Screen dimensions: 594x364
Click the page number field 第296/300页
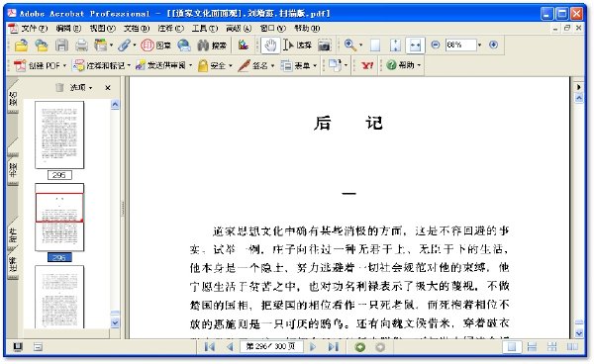[271, 346]
